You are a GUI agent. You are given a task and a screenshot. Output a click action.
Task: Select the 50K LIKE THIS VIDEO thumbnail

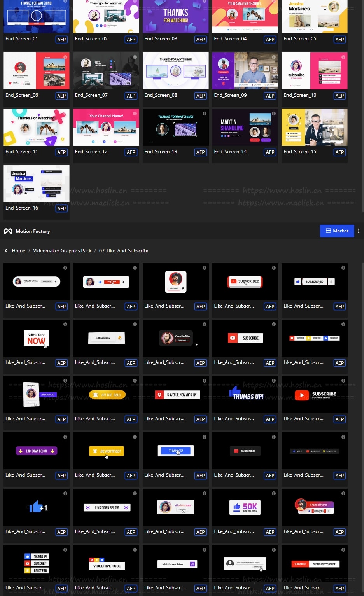pos(245,507)
